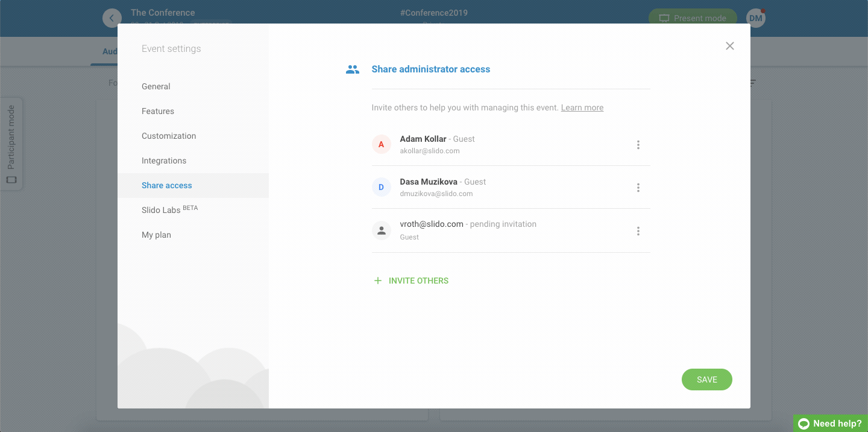Click Dasa Muzikova's avatar icon
Screen dimensions: 868x432
[382, 188]
